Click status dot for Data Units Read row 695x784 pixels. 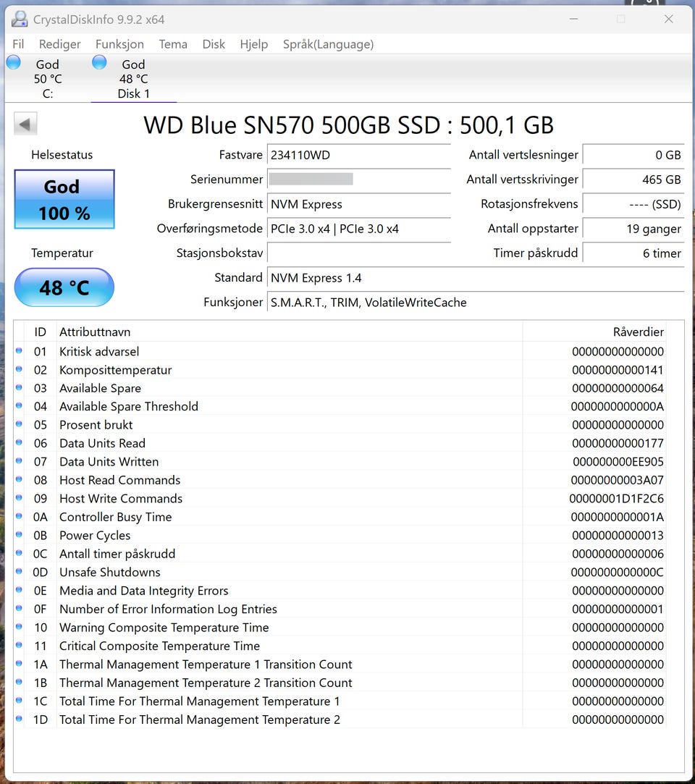coord(19,442)
